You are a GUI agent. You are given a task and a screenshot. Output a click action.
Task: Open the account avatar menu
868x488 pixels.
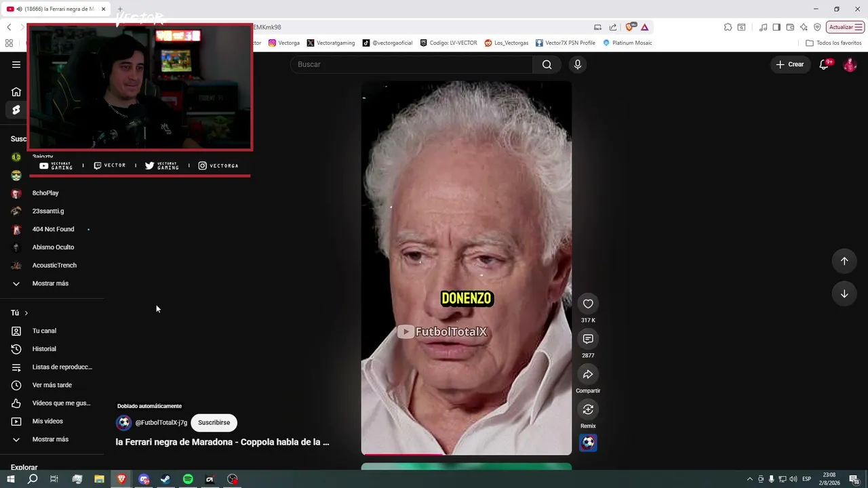[850, 64]
